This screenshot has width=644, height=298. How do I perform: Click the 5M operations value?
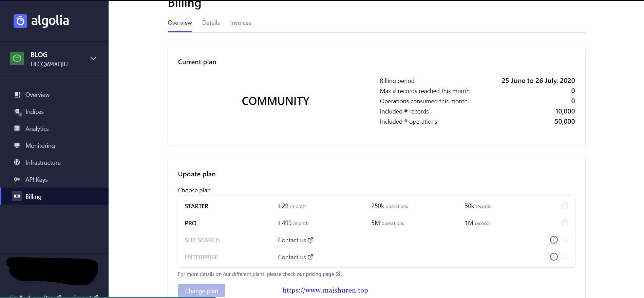tap(387, 223)
